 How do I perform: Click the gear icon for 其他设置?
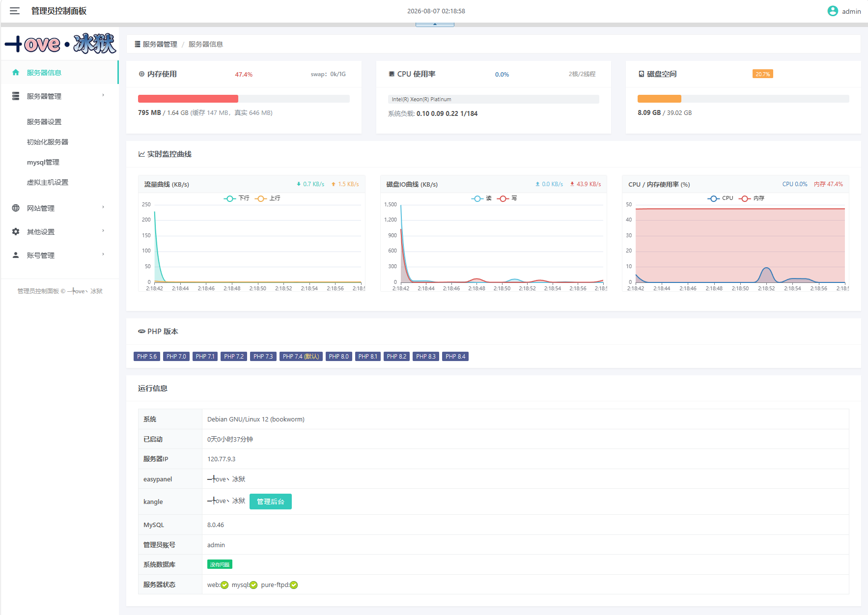coord(16,231)
